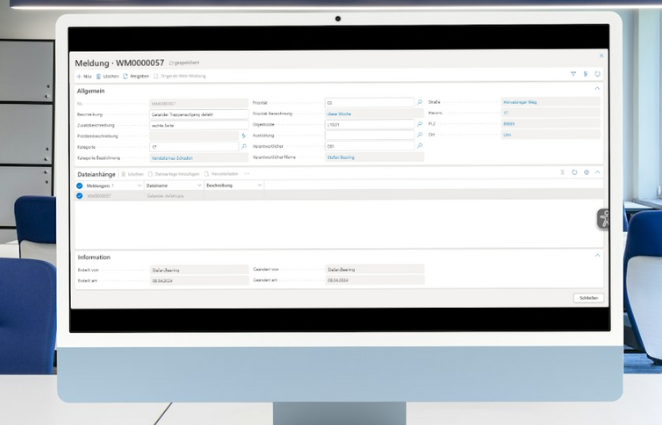Click Herunterladen in attachments toolbar
This screenshot has width=662, height=425.
click(223, 174)
